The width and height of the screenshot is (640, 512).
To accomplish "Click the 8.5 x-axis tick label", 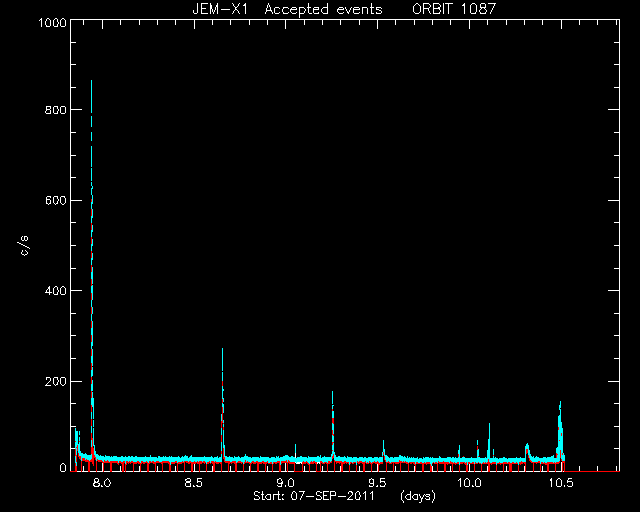I will pos(193,483).
